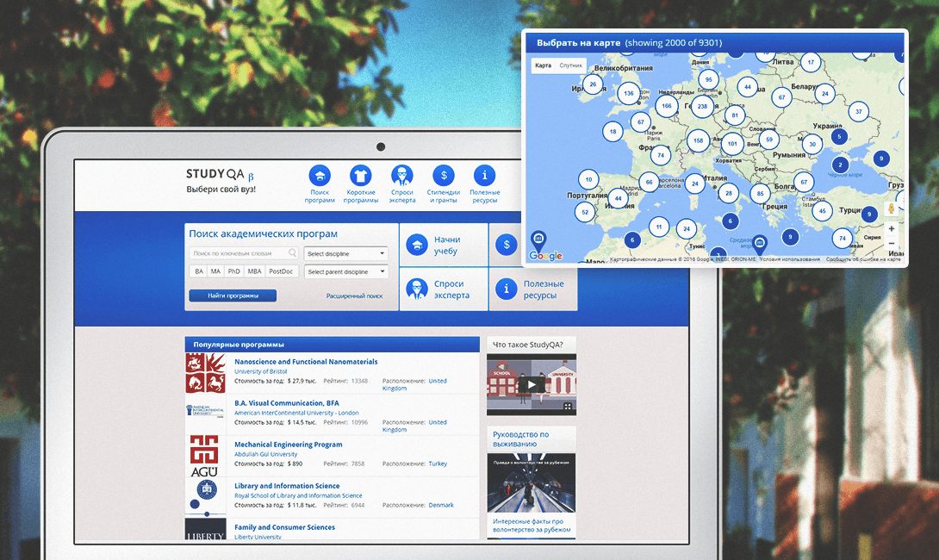
Task: Click the magnifier icon in search field
Action: pyautogui.click(x=292, y=252)
